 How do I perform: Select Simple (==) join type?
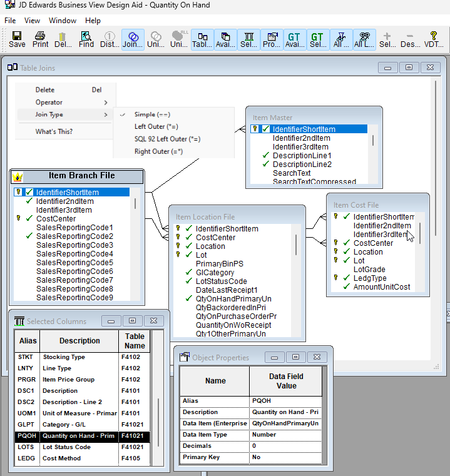pyautogui.click(x=173, y=114)
